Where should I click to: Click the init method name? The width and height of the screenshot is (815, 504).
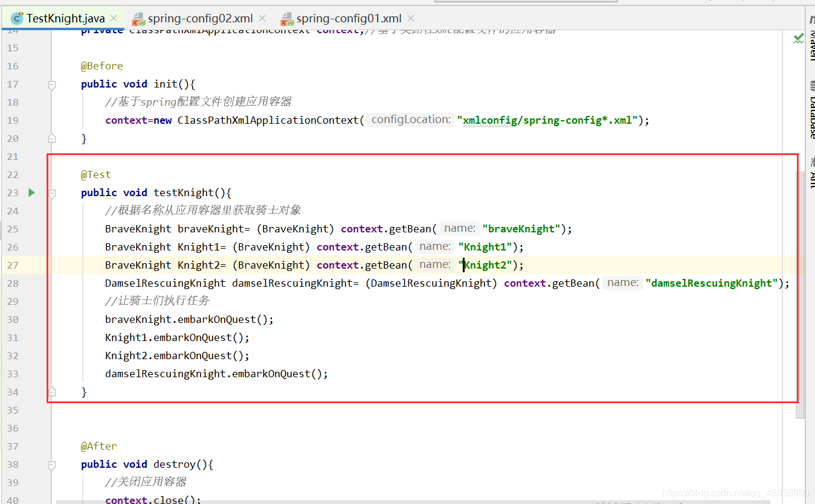coord(166,84)
